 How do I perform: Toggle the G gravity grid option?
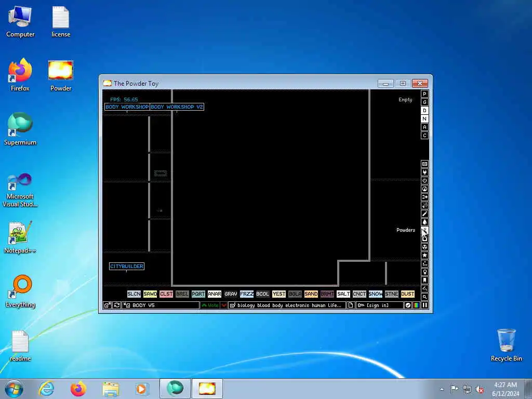tap(424, 102)
